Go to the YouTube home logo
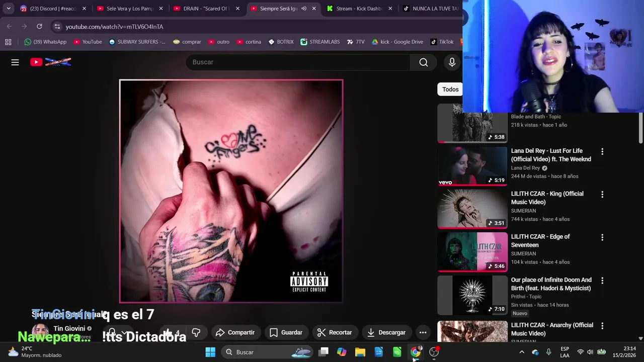This screenshot has width=644, height=362. [50, 62]
